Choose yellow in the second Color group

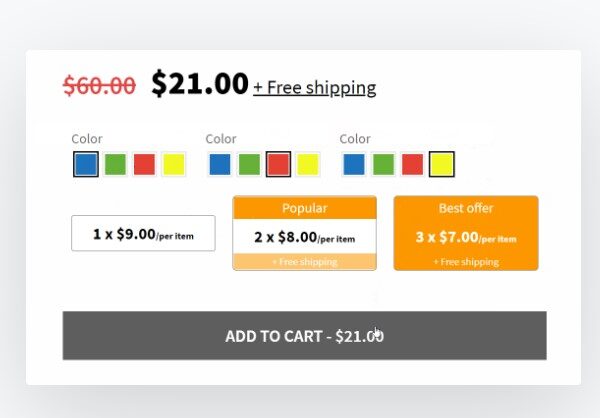click(308, 164)
